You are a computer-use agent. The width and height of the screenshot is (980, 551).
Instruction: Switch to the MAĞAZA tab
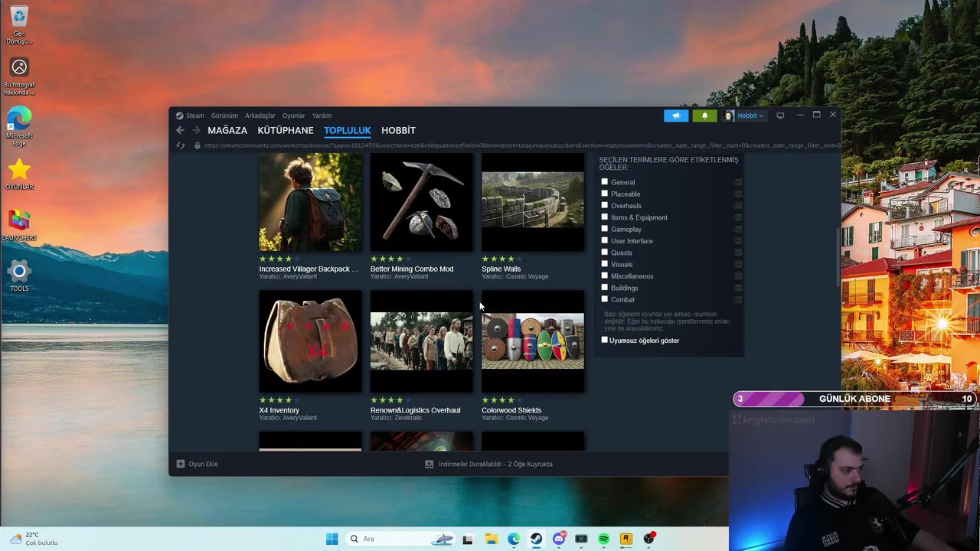coord(227,130)
